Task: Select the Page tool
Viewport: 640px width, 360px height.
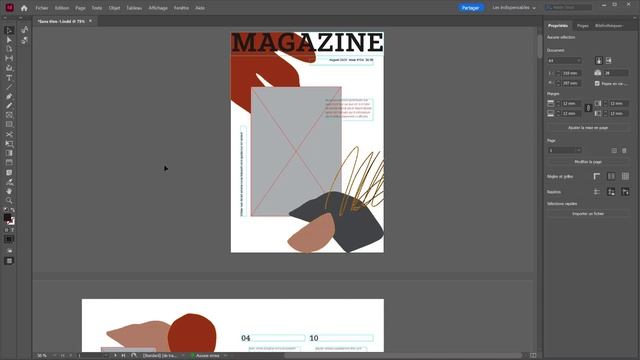Action: [9, 49]
